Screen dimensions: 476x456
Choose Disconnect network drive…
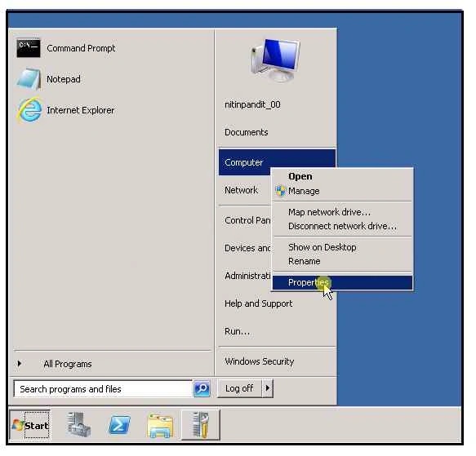[342, 226]
